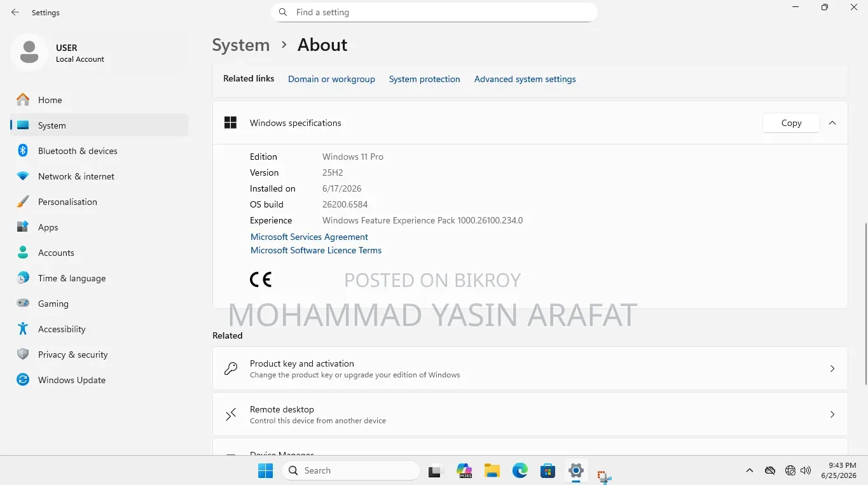Viewport: 868px width, 485px height.
Task: Click the Windows Update sync icon
Action: coord(23,380)
